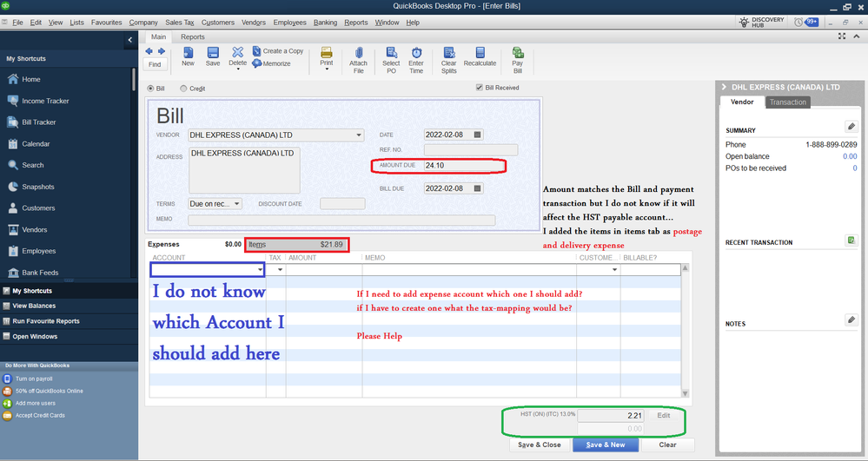Image resolution: width=868 pixels, height=461 pixels.
Task: Open the Print button's dropdown arrow
Action: coord(327,69)
